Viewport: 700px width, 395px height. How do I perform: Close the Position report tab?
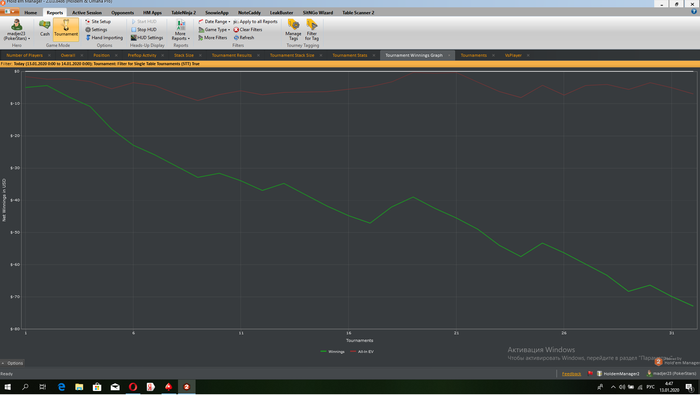[116, 55]
